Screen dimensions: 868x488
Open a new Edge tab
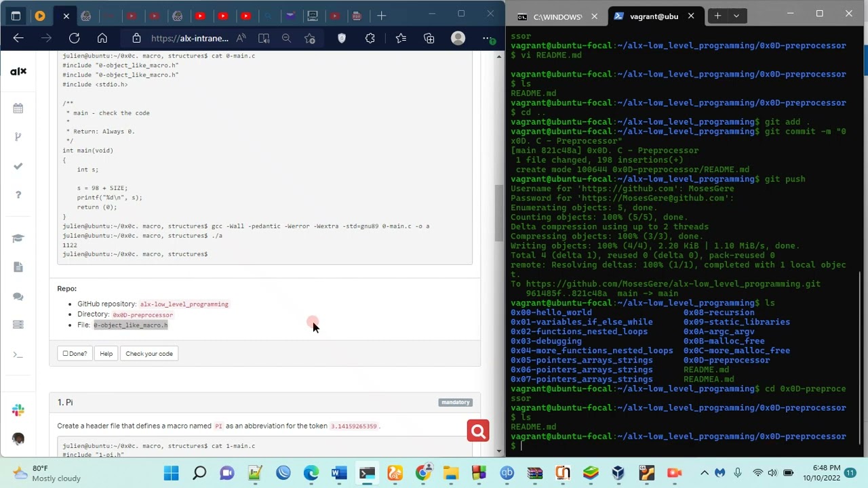click(382, 16)
